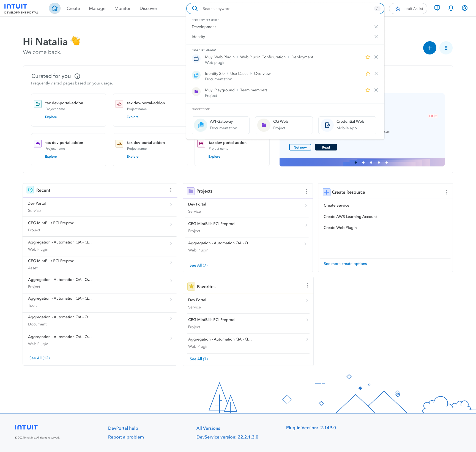
Task: Open the Create menu
Action: coord(73,9)
